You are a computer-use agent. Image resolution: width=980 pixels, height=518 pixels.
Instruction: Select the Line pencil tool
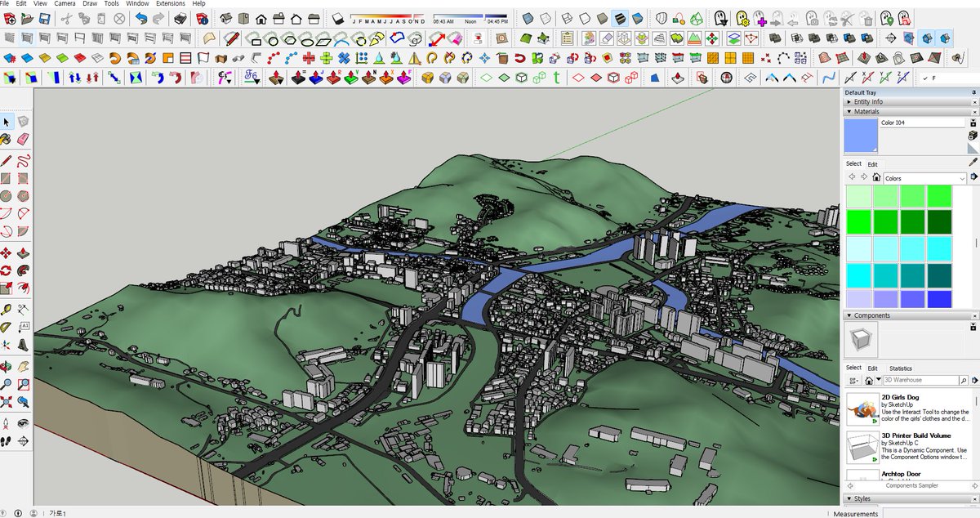click(7, 161)
